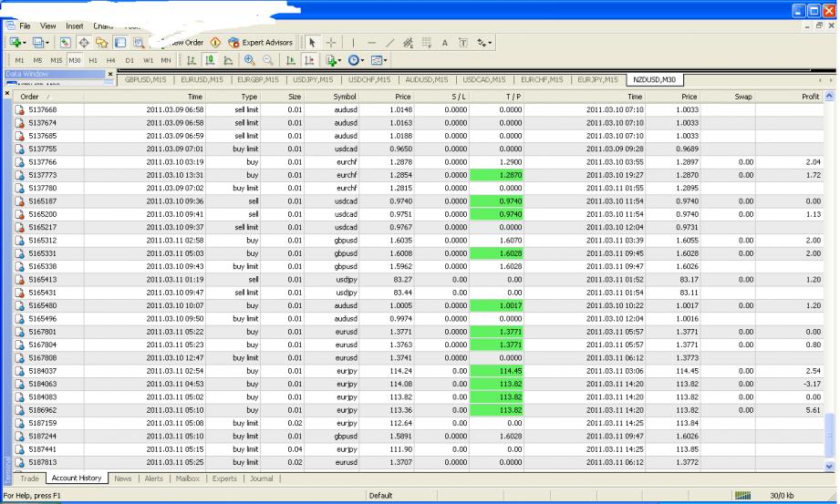This screenshot has width=840, height=504.
Task: Open the View menu
Action: (48, 26)
